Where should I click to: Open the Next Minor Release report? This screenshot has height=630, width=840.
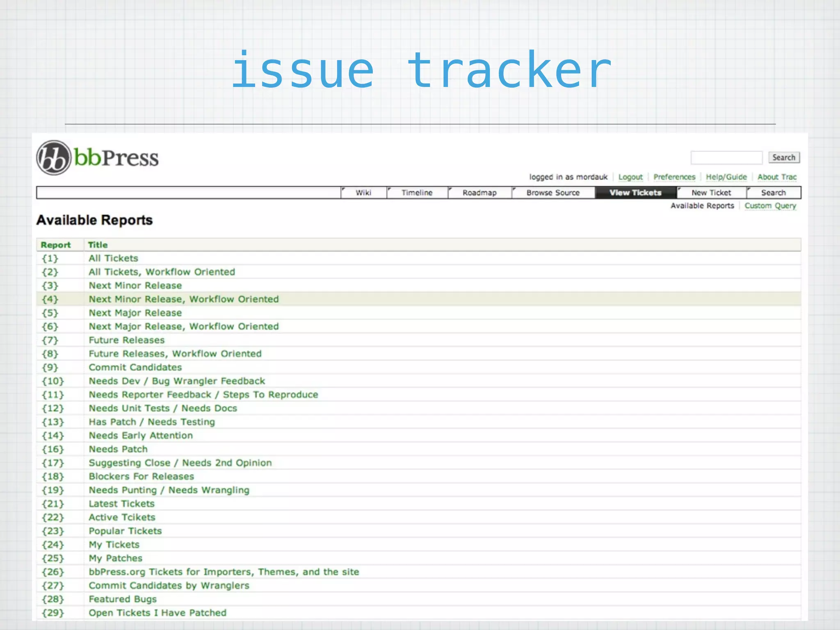pos(135,285)
